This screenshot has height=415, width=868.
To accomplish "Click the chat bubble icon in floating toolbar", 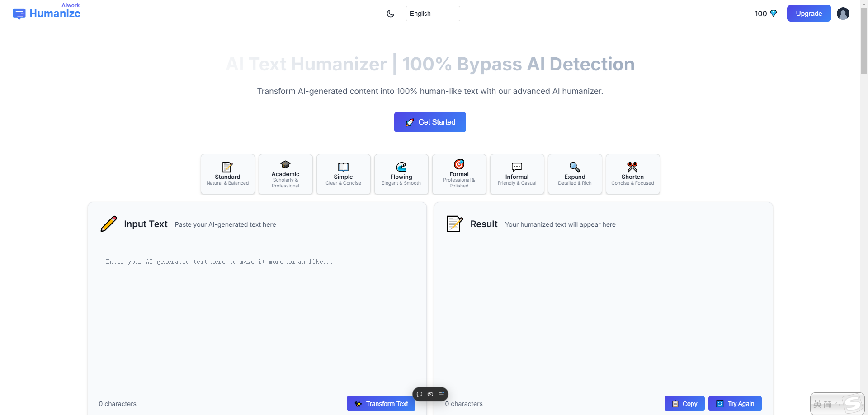I will coord(420,394).
